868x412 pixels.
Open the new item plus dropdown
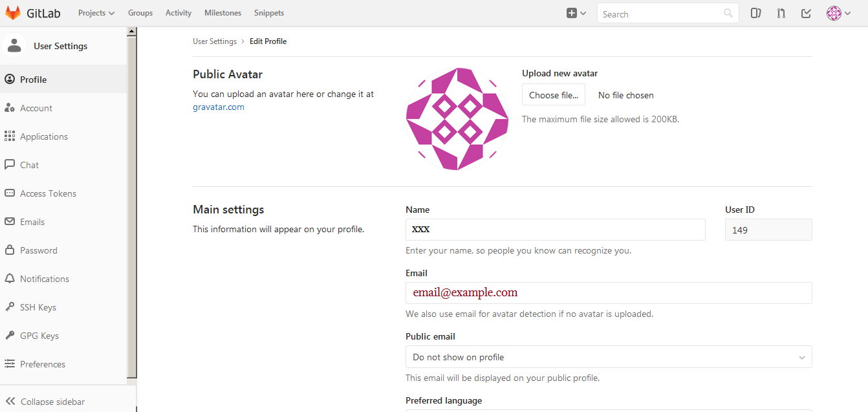[x=576, y=13]
